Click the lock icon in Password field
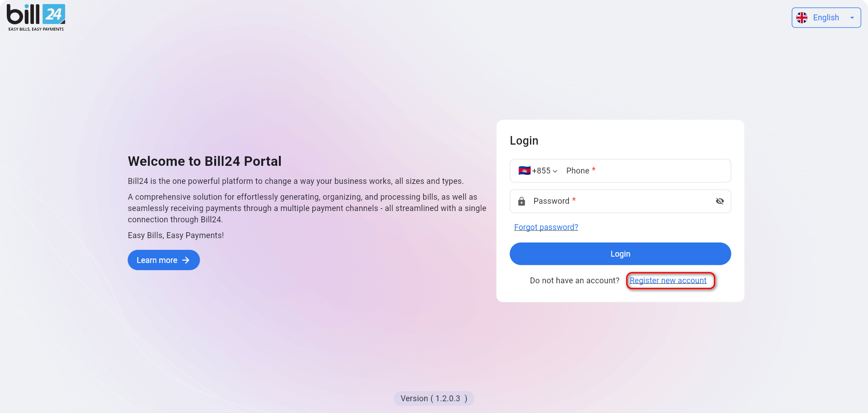The width and height of the screenshot is (868, 413). [x=521, y=201]
